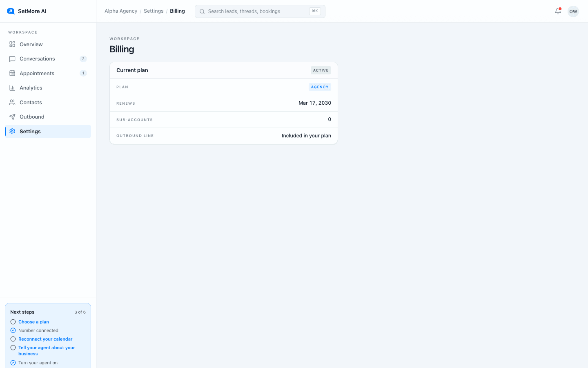Open Tell your agent about your business
This screenshot has width=588, height=368.
pos(47,351)
